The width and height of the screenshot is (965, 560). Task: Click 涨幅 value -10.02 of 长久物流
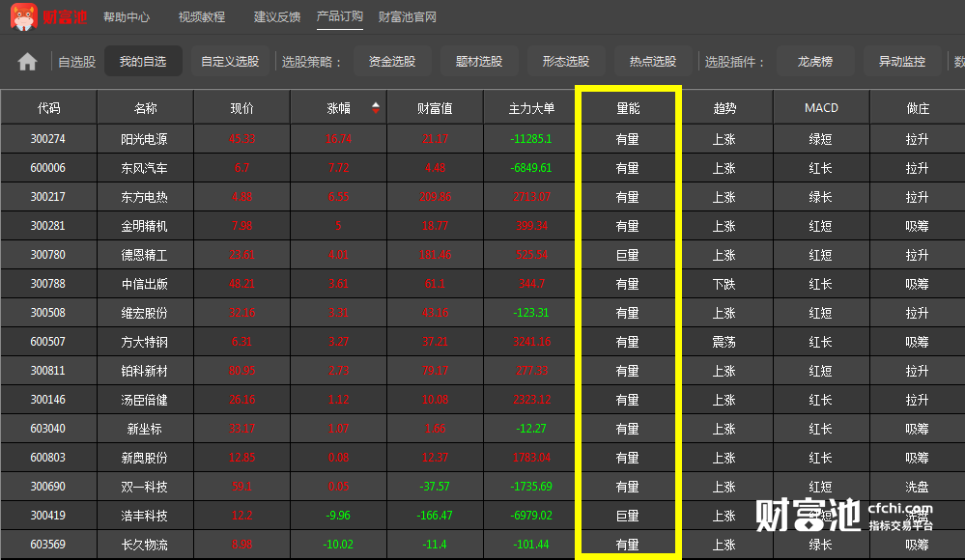pos(338,544)
